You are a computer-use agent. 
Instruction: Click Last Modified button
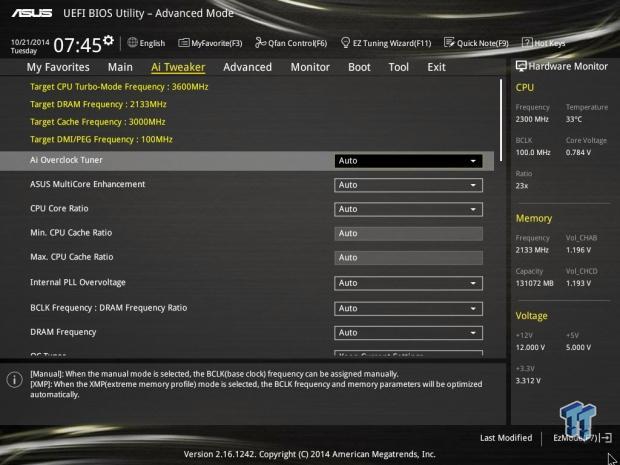[x=506, y=438]
